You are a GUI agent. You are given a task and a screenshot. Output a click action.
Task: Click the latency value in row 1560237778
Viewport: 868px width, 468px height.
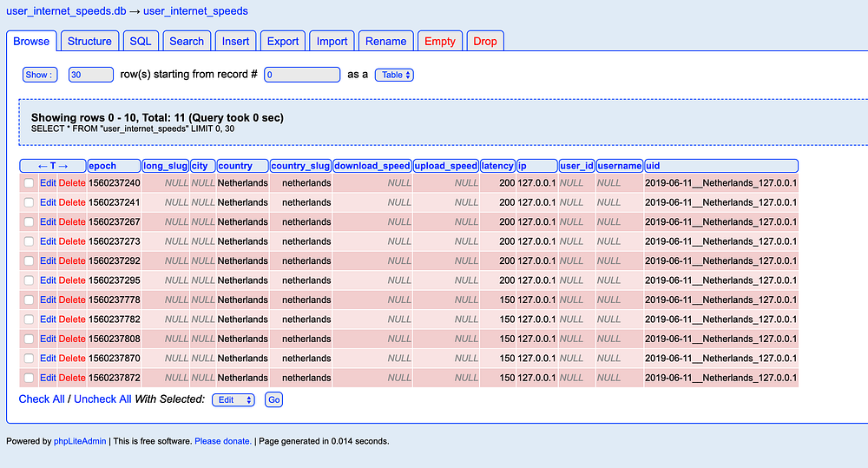click(507, 300)
